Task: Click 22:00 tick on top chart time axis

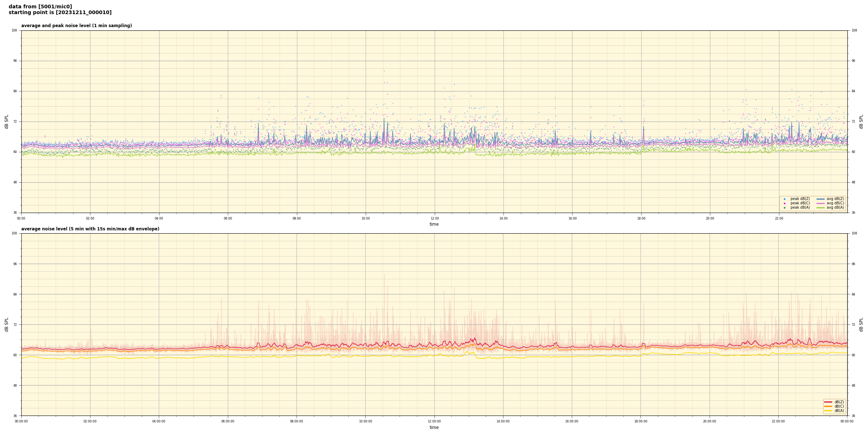Action: pyautogui.click(x=779, y=218)
